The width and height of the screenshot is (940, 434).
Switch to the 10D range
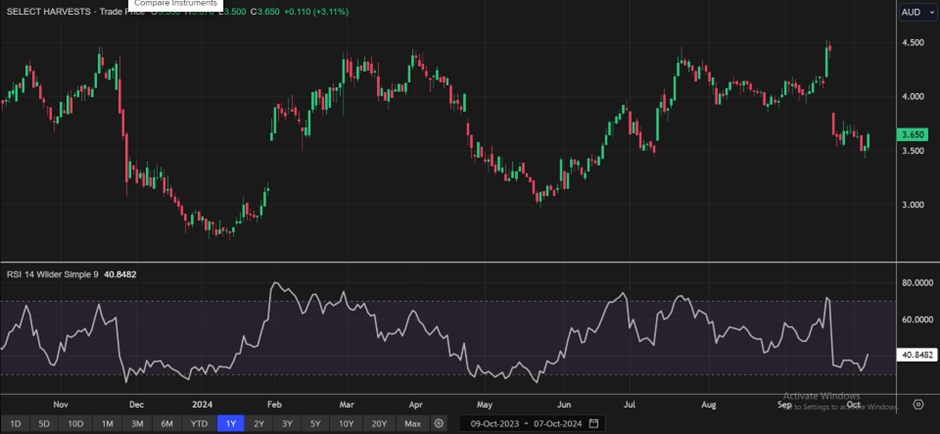pyautogui.click(x=75, y=423)
